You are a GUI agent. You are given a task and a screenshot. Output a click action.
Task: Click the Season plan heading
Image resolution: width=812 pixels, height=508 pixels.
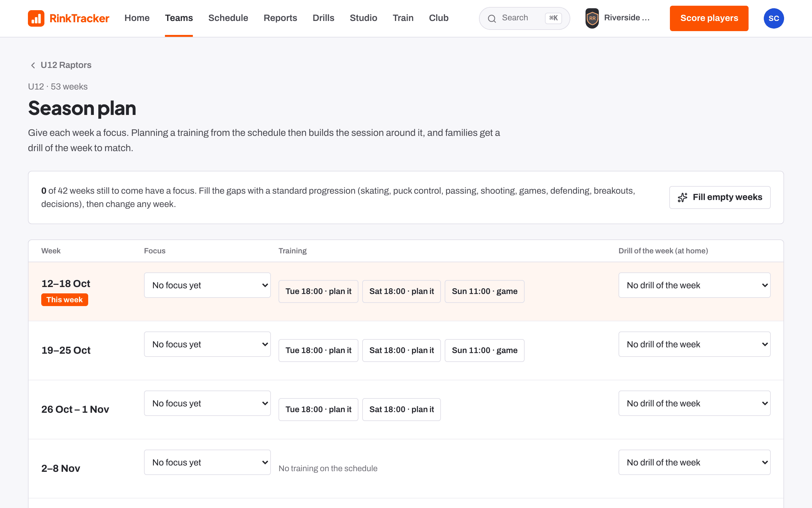[x=82, y=109]
